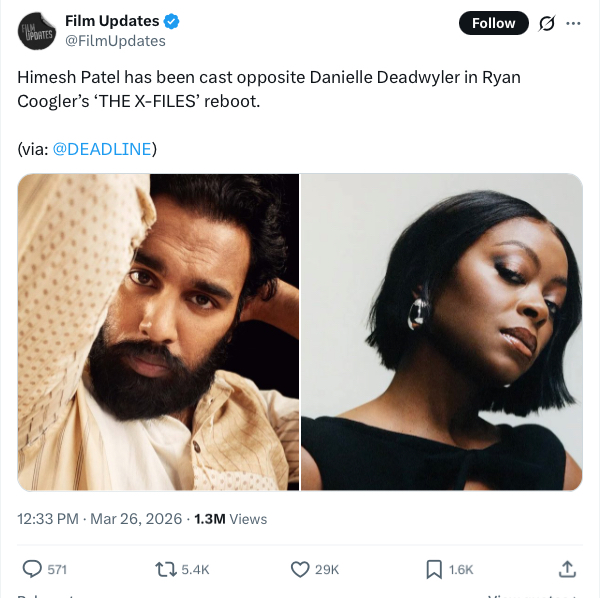
Task: Open the @FilmUpdates handle link
Action: tap(115, 41)
